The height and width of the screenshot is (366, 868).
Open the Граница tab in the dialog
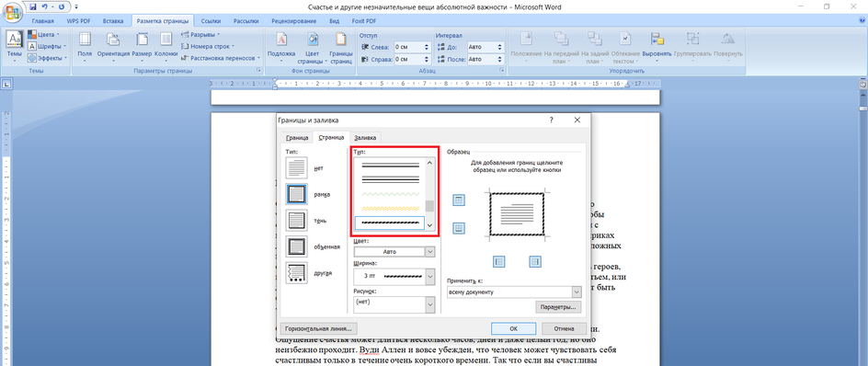point(297,138)
